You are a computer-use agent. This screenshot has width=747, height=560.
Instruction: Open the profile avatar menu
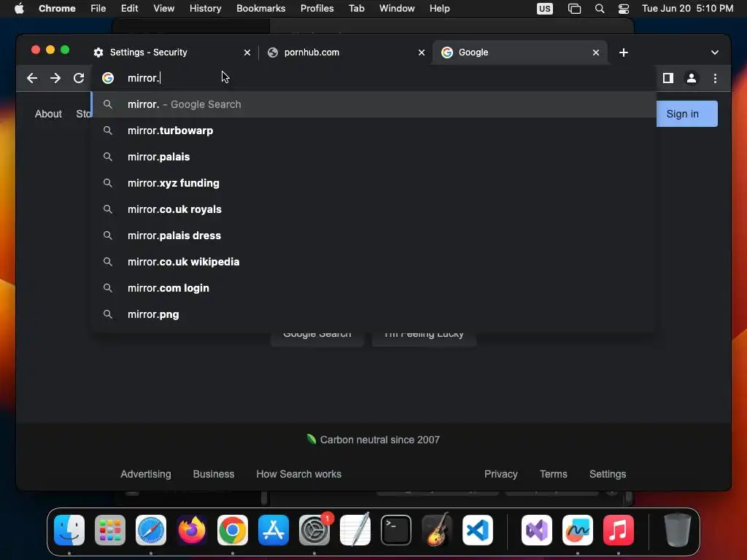(x=692, y=78)
